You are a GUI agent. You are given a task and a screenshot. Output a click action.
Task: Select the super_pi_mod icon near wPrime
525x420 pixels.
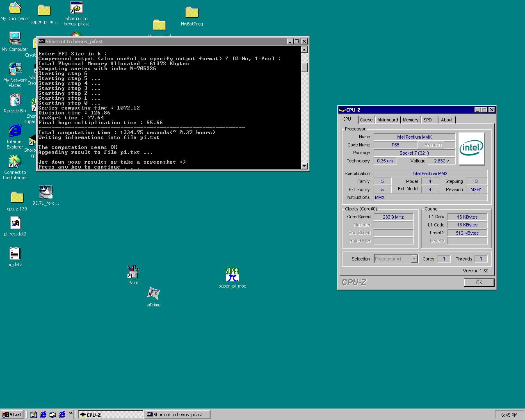click(233, 278)
